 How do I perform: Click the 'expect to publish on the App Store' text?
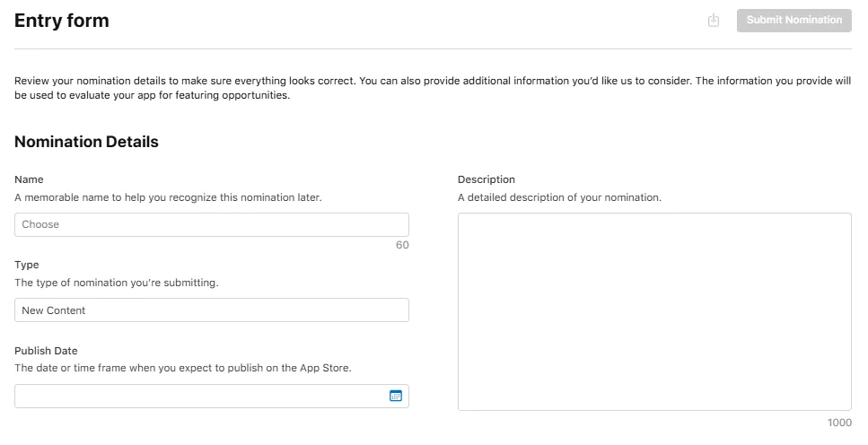click(183, 368)
